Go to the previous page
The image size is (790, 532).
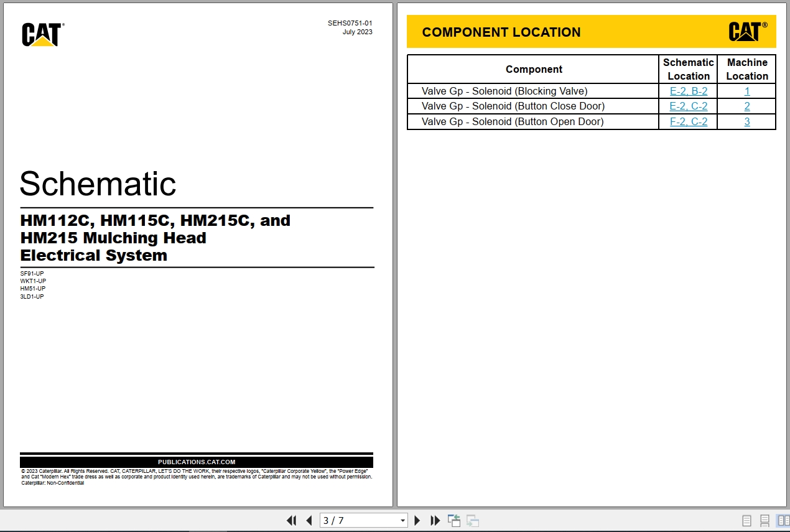[309, 520]
